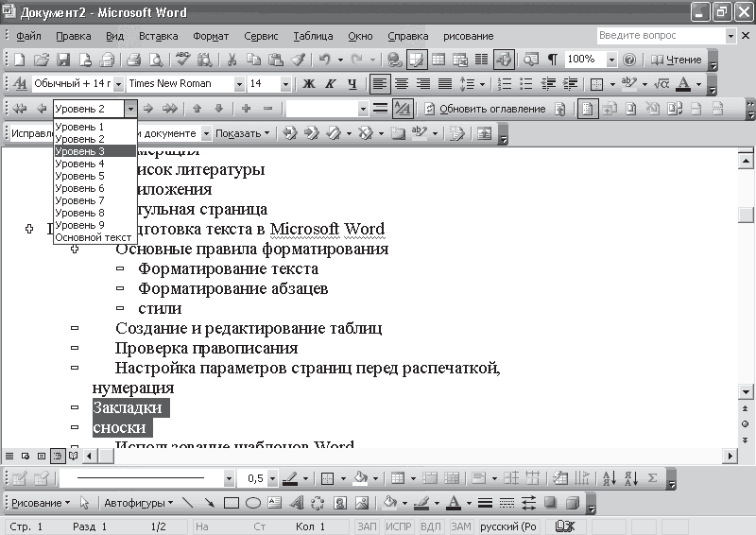Viewport: 756px width, 535px height.
Task: Choose Основной текст from outline level list
Action: pyautogui.click(x=94, y=237)
